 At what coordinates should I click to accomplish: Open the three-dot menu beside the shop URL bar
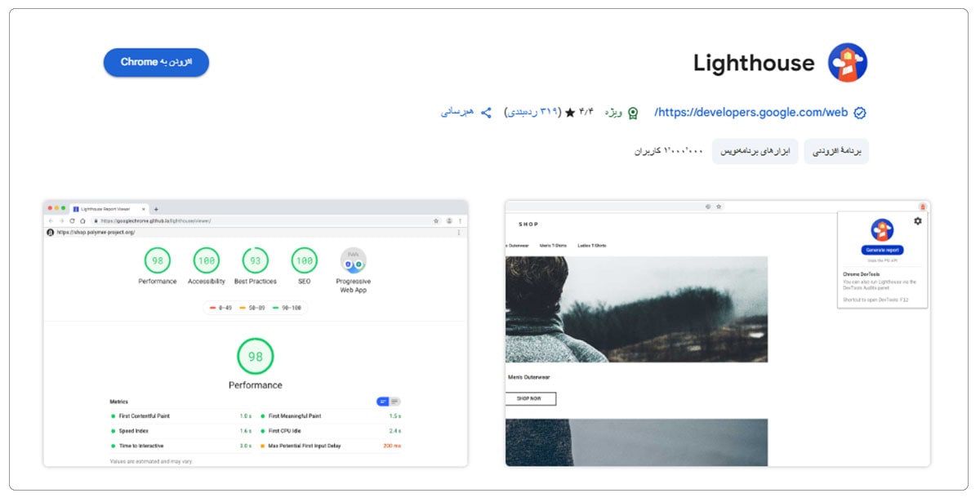tap(458, 231)
